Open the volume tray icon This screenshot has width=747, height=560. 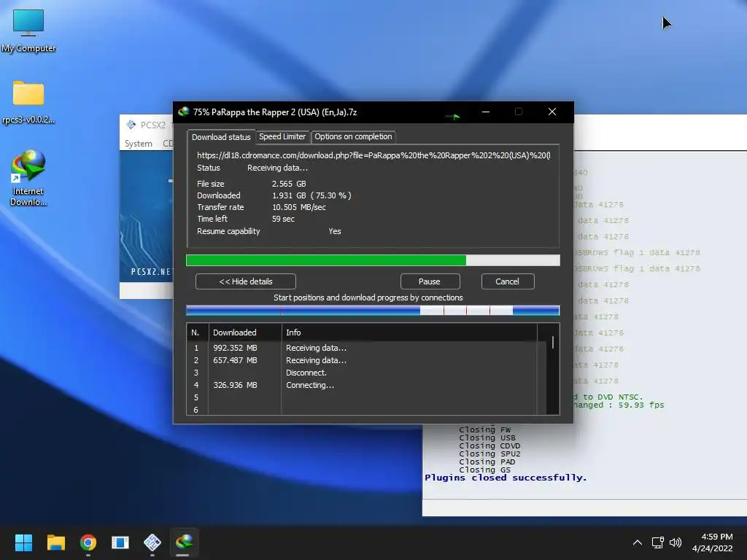[x=676, y=542]
